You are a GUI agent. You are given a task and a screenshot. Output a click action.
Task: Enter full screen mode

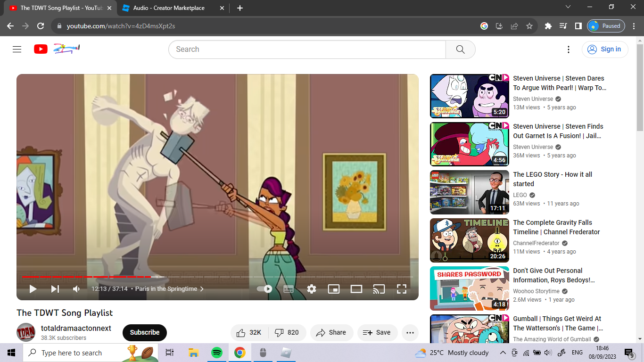pyautogui.click(x=402, y=289)
